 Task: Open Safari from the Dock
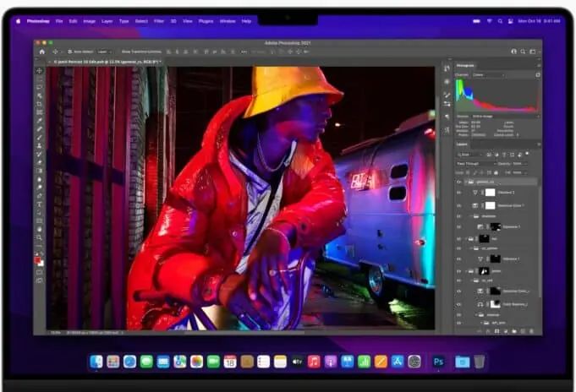click(x=129, y=362)
